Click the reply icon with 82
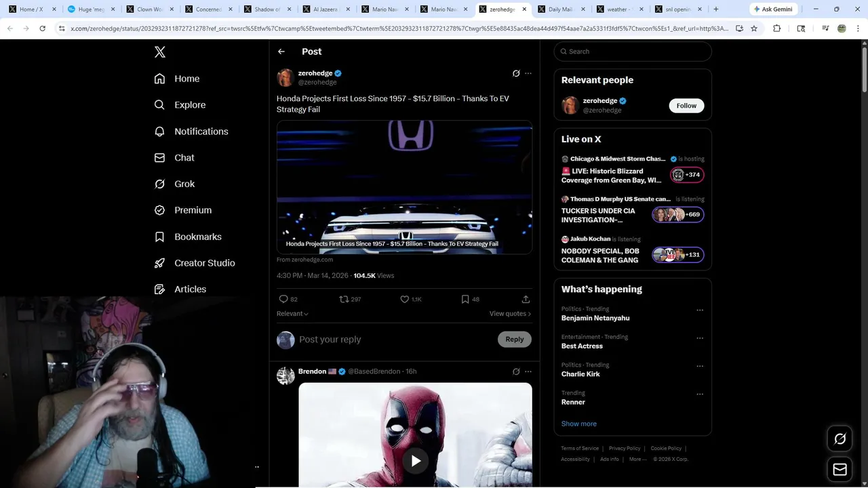The height and width of the screenshot is (488, 868). (x=283, y=299)
